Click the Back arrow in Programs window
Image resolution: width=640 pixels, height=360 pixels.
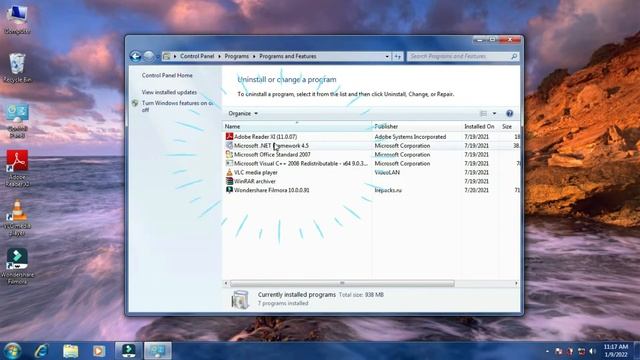[x=135, y=56]
